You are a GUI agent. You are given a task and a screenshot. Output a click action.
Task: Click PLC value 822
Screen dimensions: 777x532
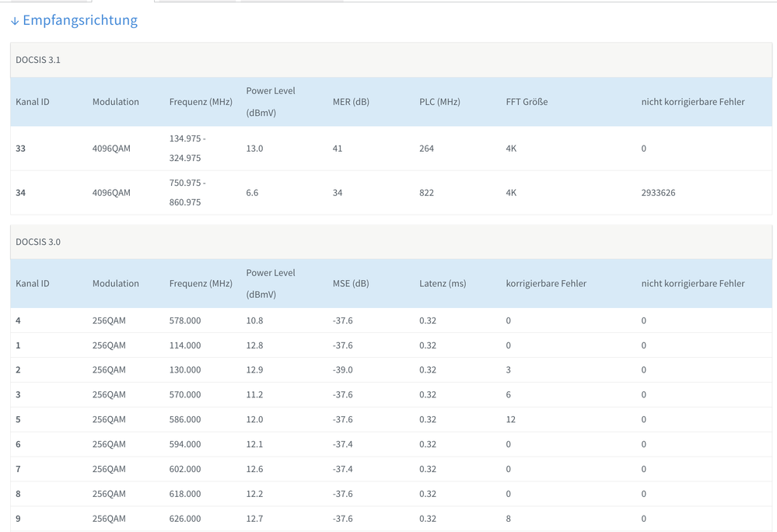pyautogui.click(x=427, y=193)
